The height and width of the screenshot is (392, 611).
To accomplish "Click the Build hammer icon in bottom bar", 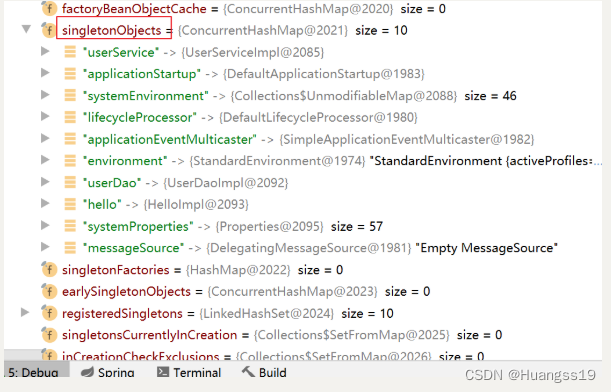I will coord(248,372).
